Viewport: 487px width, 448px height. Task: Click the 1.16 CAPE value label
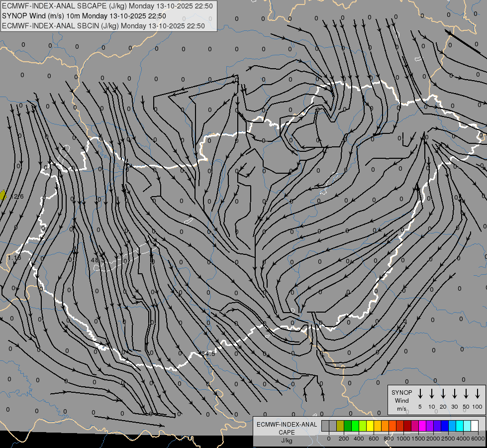coord(14,258)
